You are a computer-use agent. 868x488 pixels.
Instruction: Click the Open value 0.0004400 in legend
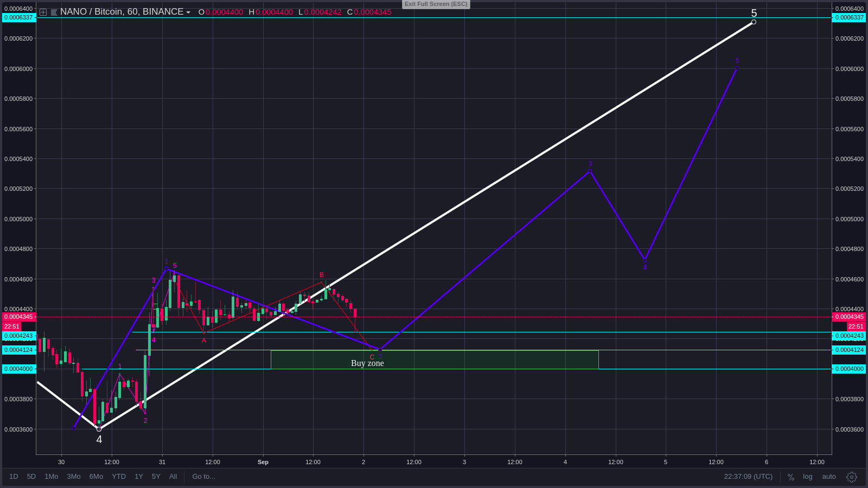click(x=224, y=12)
